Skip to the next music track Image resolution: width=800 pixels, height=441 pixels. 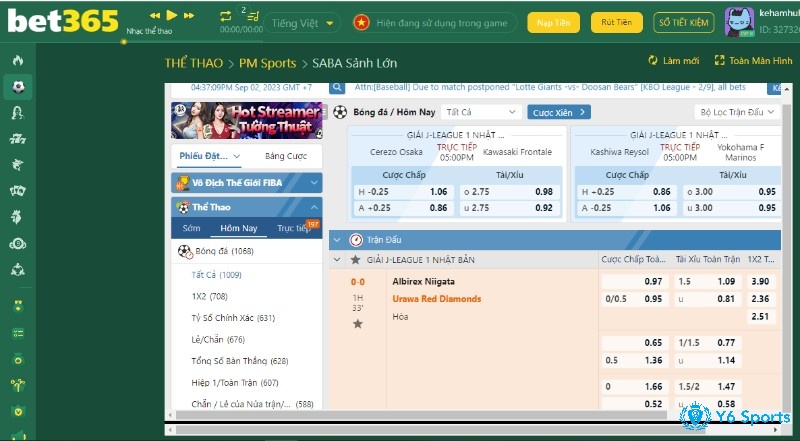click(189, 16)
